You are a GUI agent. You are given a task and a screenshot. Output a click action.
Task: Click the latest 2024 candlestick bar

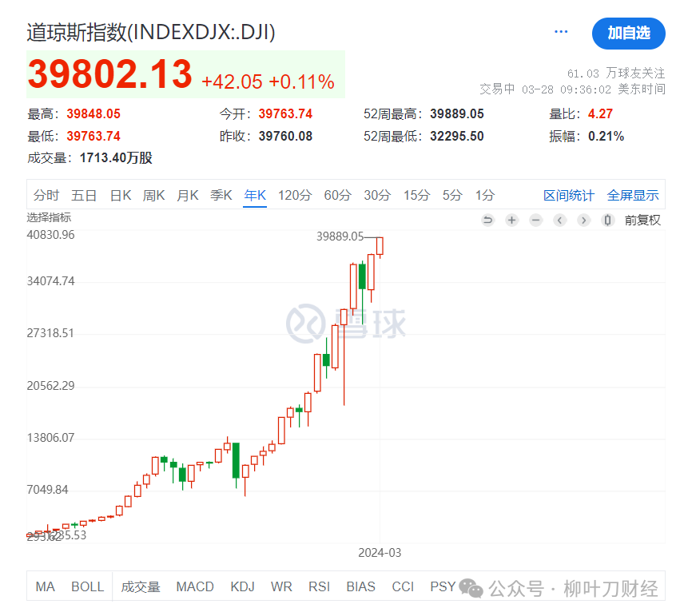coord(380,246)
